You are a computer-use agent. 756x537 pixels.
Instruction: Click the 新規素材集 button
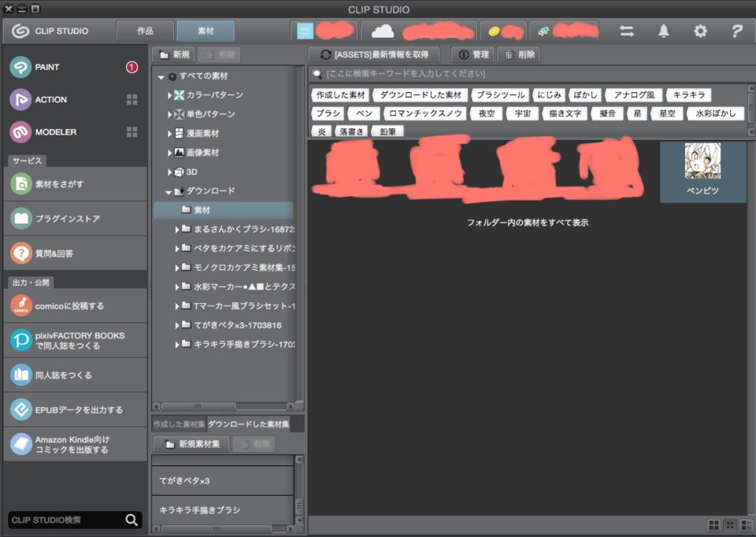pos(192,444)
